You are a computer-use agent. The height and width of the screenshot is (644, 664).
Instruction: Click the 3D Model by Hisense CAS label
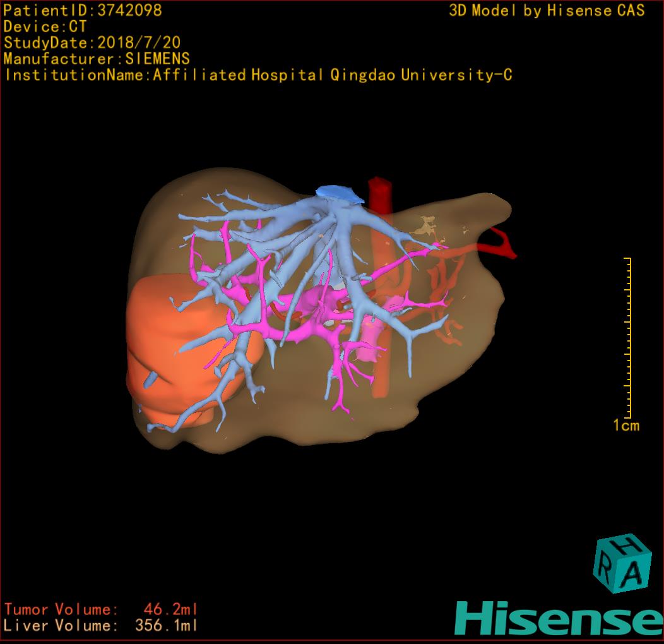(x=547, y=11)
